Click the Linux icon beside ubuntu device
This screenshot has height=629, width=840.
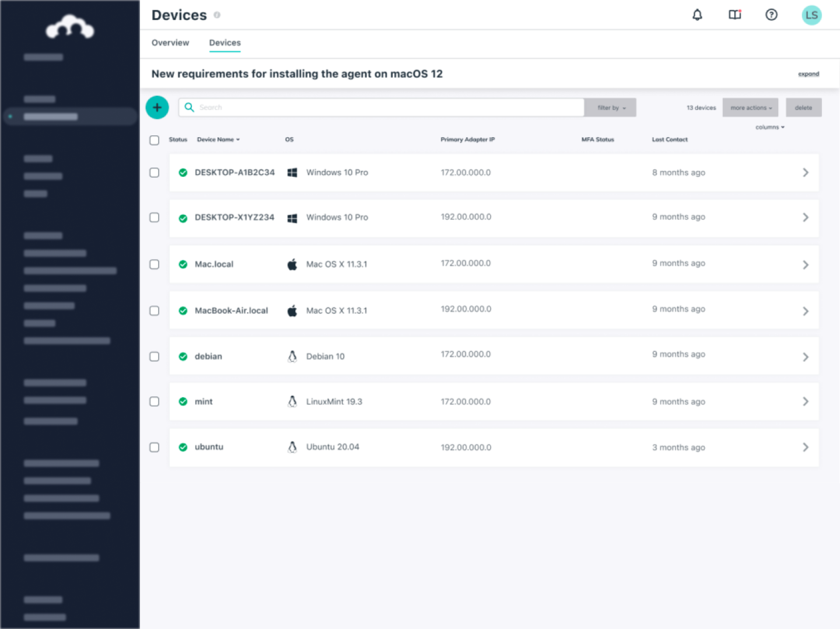(292, 447)
